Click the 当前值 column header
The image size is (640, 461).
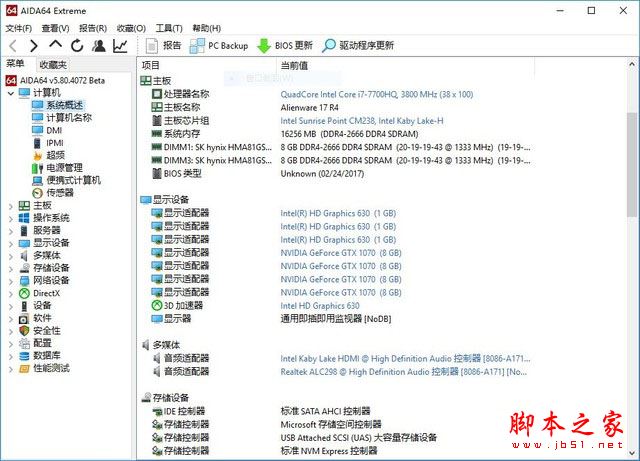tap(405, 65)
